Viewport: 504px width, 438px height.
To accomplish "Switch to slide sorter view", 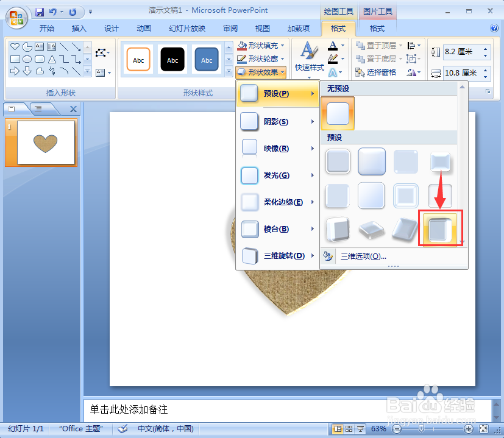I will click(x=349, y=429).
